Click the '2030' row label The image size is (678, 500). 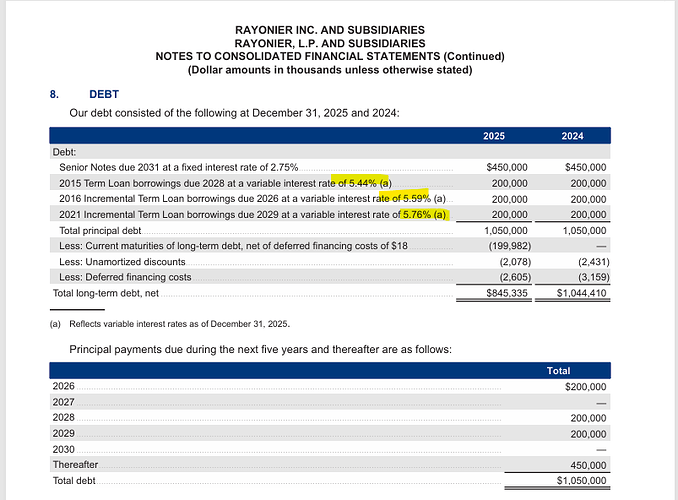point(64,449)
